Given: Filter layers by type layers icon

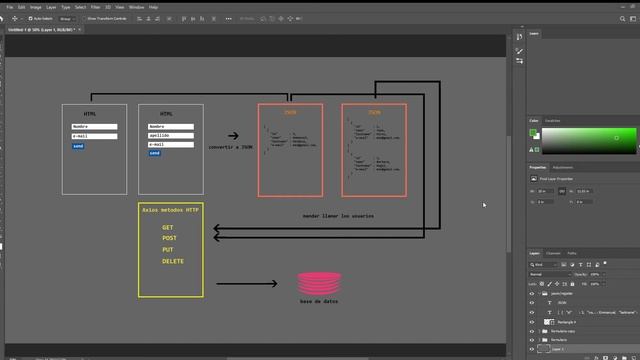Looking at the screenshot, I should pos(580,264).
